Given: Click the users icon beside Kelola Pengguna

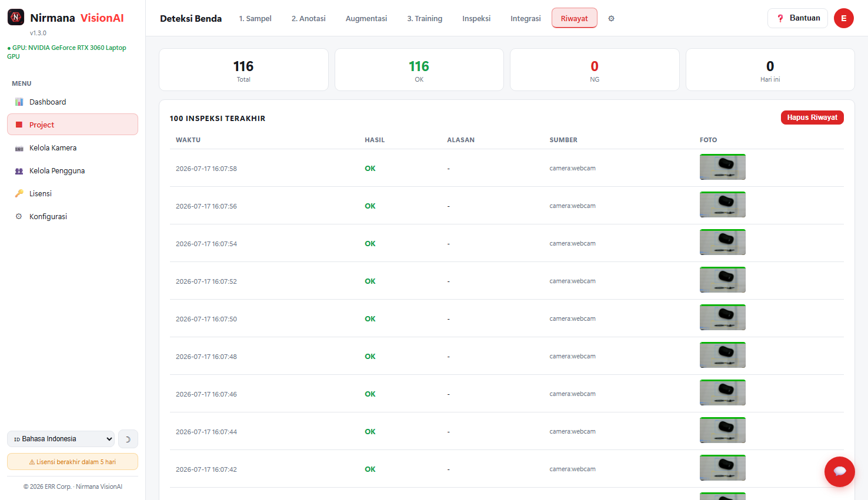Looking at the screenshot, I should (x=19, y=171).
